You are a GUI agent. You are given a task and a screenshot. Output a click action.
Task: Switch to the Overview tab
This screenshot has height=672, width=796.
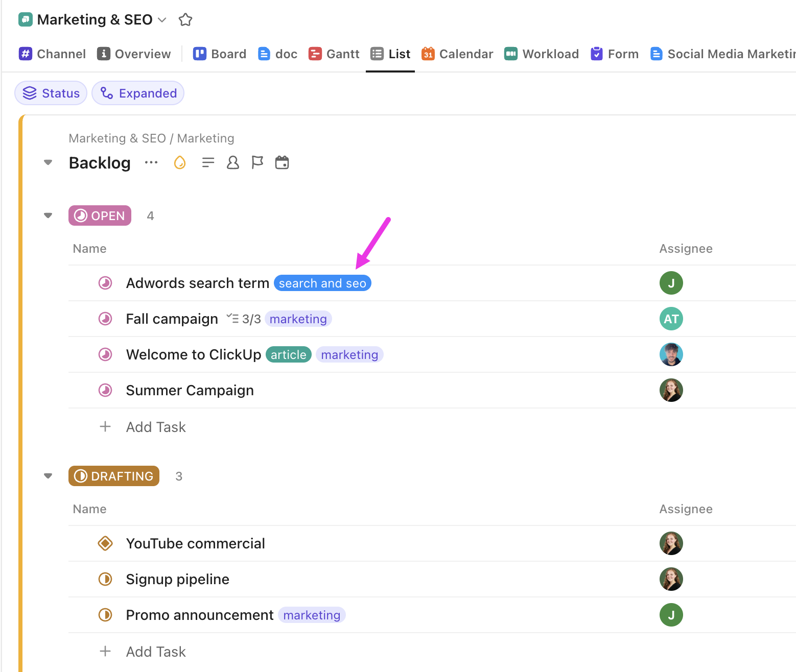pyautogui.click(x=133, y=54)
